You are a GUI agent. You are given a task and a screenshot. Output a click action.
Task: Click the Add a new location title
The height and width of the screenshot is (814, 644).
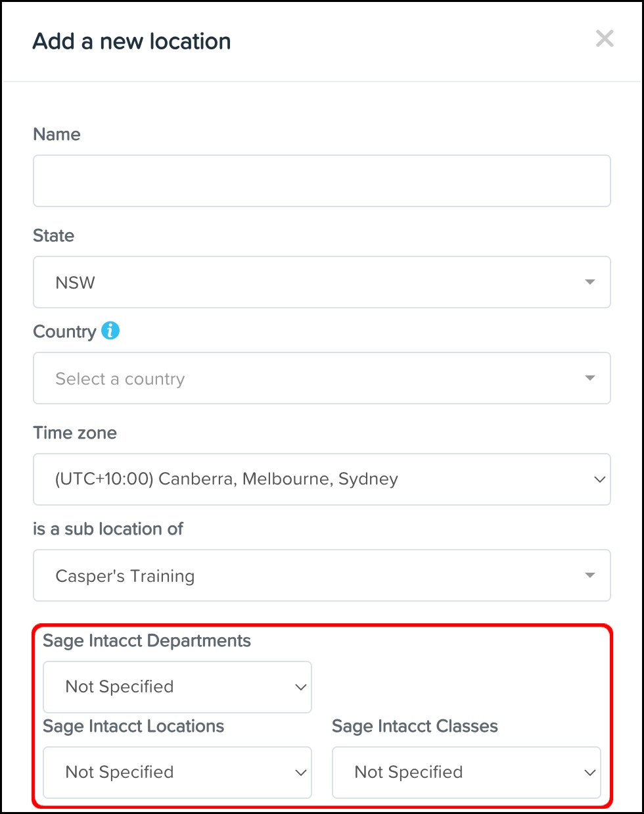point(131,41)
